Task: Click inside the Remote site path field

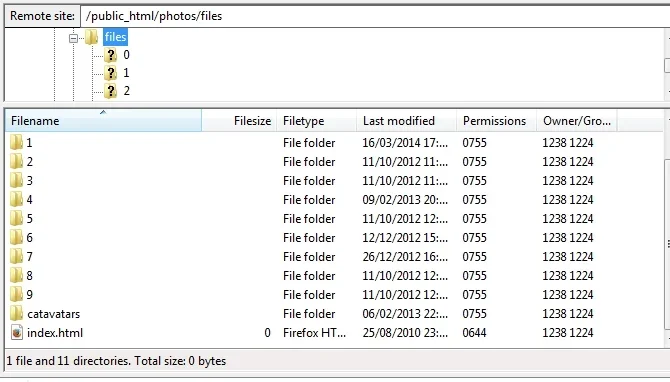Action: (x=375, y=16)
